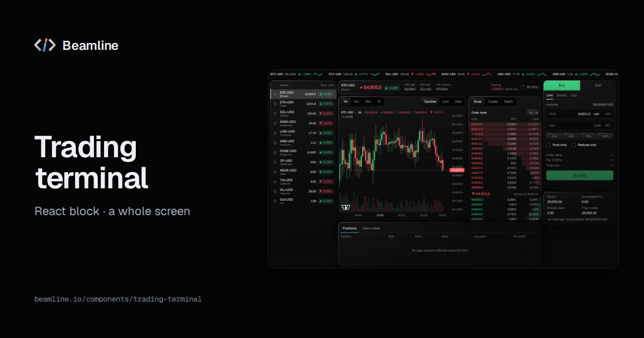
Task: Switch order side to Sell
Action: pyautogui.click(x=598, y=85)
